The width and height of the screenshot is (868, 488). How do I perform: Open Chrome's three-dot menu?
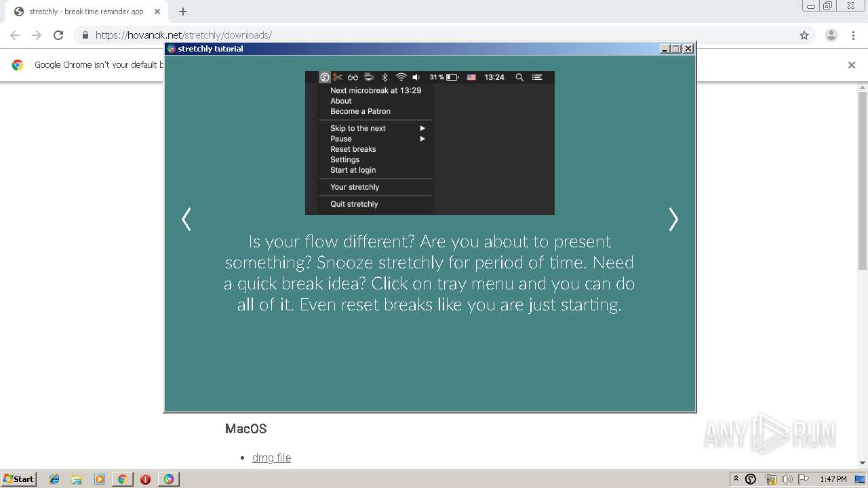click(x=854, y=35)
